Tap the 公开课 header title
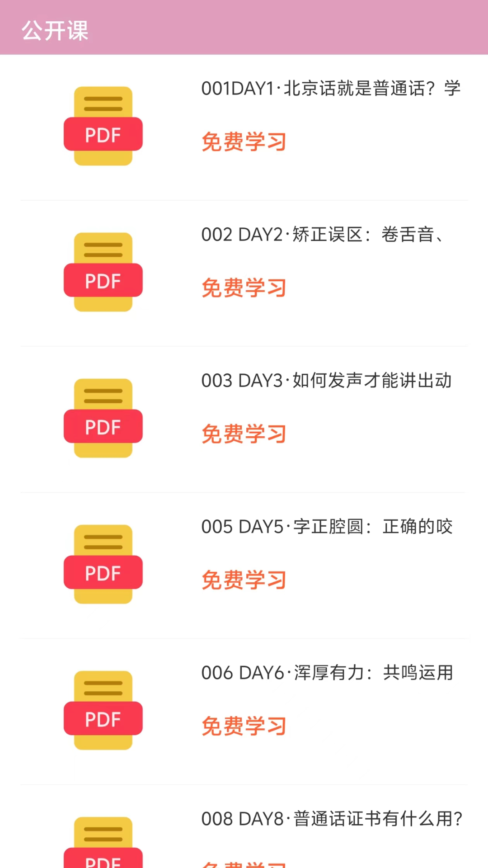This screenshot has width=488, height=868. pos(55,31)
